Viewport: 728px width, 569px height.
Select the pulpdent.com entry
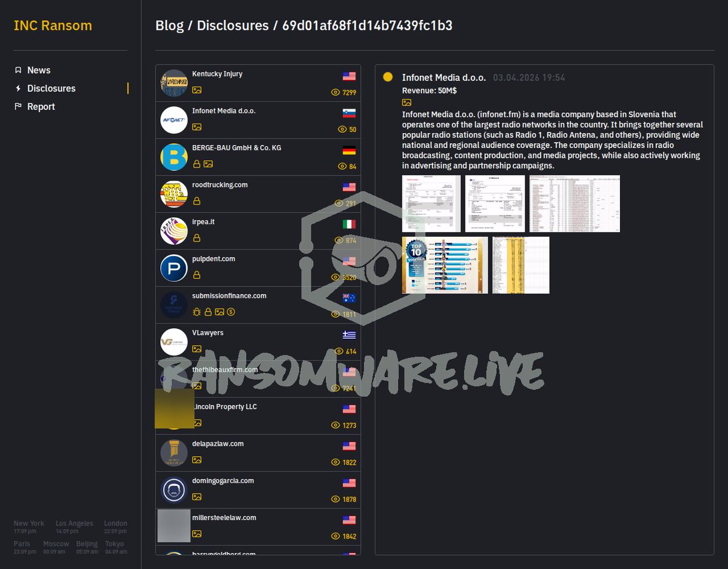click(x=258, y=269)
